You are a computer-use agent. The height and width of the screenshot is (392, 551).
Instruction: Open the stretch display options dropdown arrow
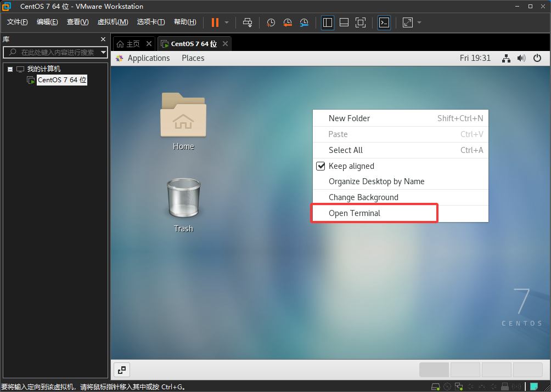pos(419,22)
